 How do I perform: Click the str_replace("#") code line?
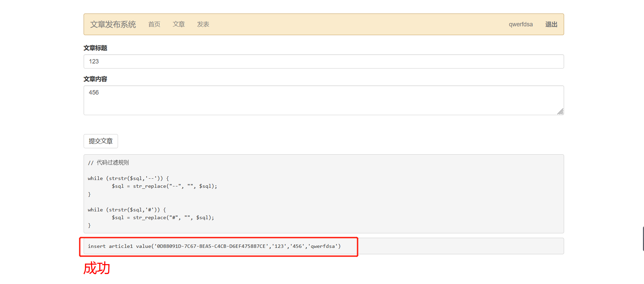pyautogui.click(x=163, y=217)
